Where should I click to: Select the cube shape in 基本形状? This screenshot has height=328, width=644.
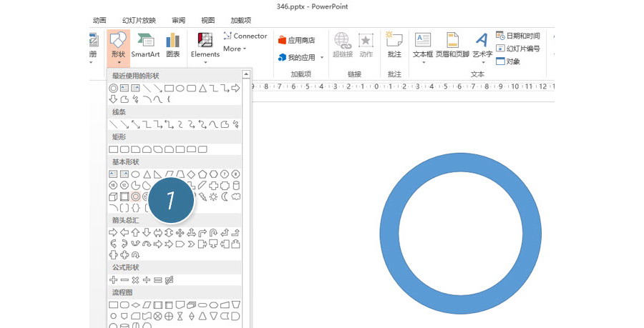pyautogui.click(x=113, y=197)
